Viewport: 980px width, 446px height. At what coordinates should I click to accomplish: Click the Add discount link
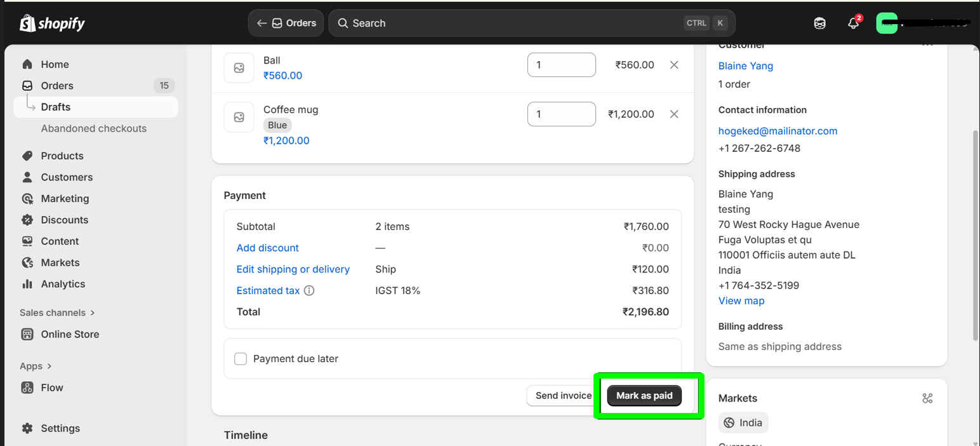click(267, 248)
